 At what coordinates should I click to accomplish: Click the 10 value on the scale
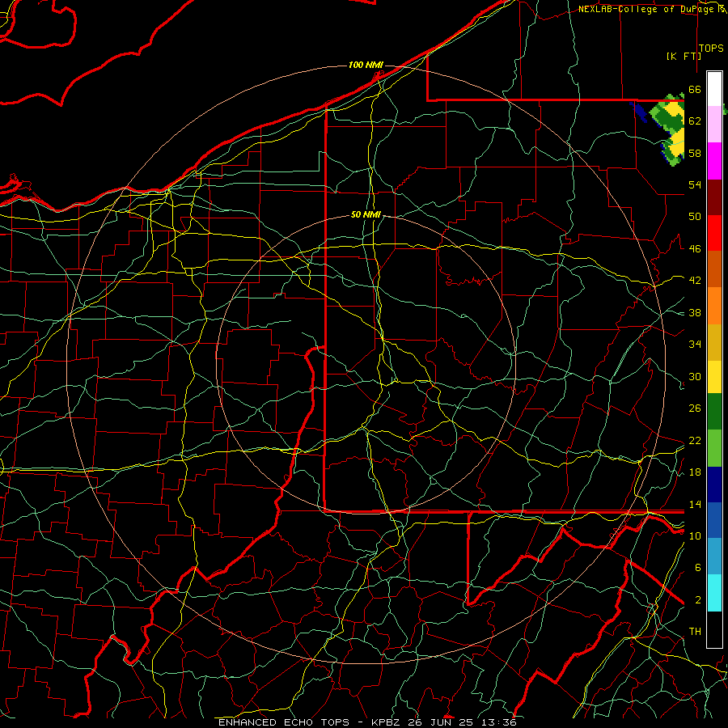695,535
